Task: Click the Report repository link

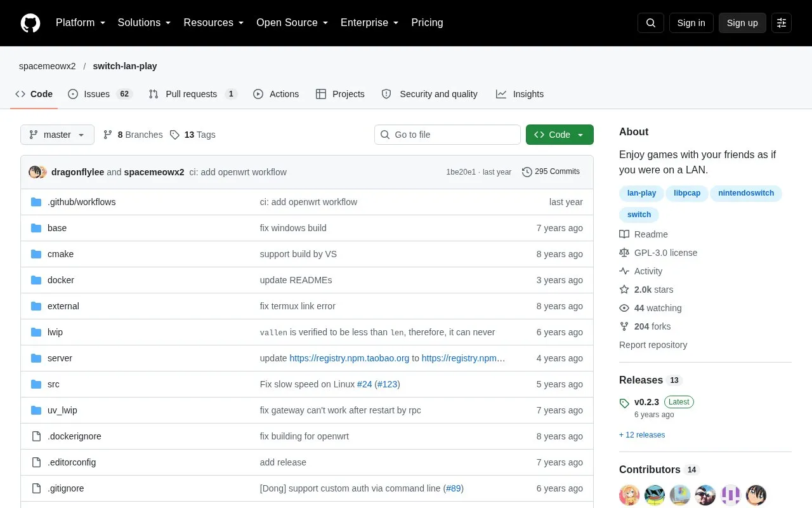Action: pos(653,345)
